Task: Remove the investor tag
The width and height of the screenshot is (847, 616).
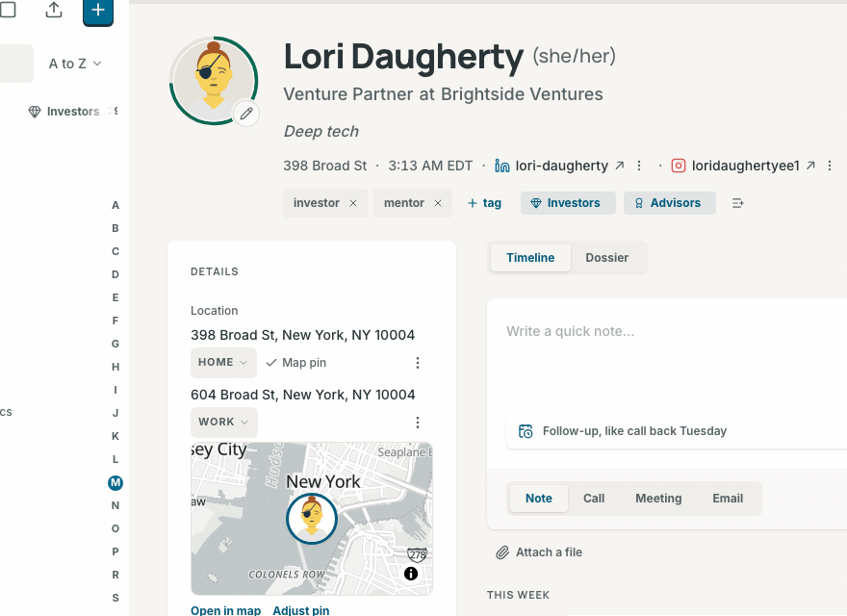Action: pyautogui.click(x=353, y=203)
